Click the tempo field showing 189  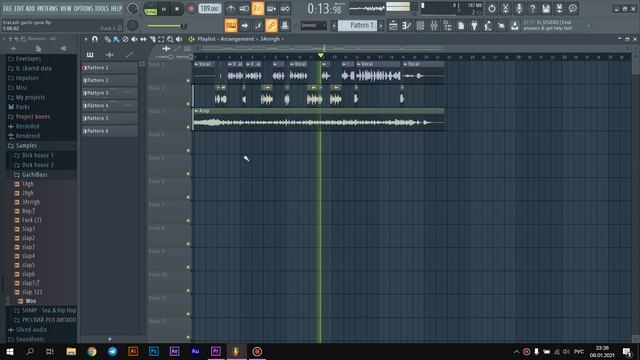pyautogui.click(x=209, y=9)
